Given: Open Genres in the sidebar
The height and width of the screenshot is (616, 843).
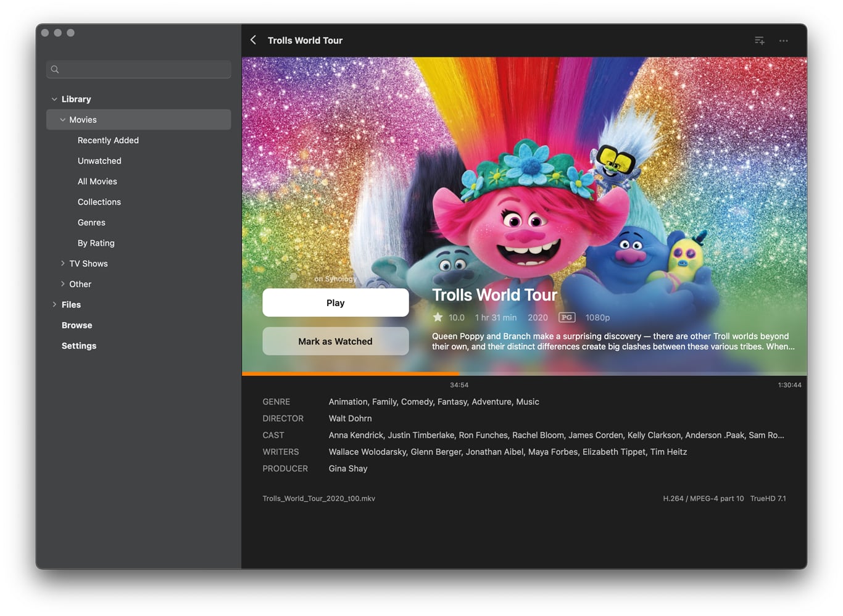Looking at the screenshot, I should (91, 222).
